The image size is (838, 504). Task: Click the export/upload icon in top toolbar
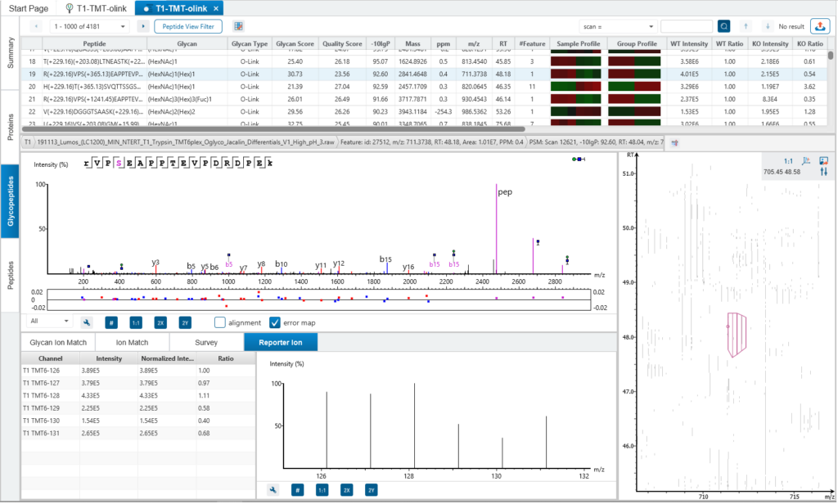click(821, 26)
